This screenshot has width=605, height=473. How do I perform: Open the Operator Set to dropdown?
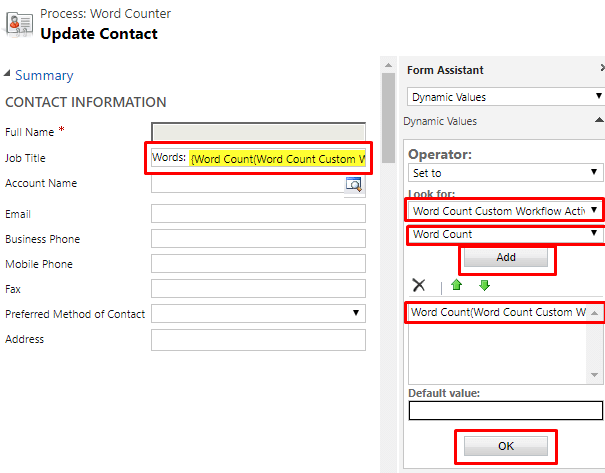pos(505,172)
